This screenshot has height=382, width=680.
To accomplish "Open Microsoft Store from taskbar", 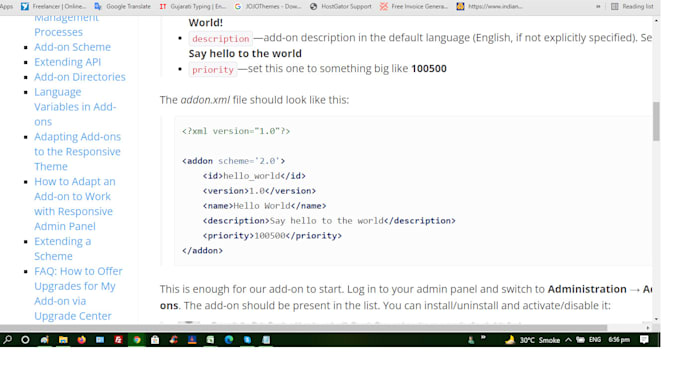I will [155, 340].
